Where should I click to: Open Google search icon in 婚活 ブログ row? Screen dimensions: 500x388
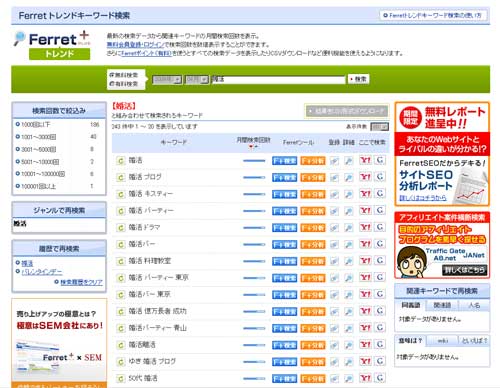[x=380, y=177]
